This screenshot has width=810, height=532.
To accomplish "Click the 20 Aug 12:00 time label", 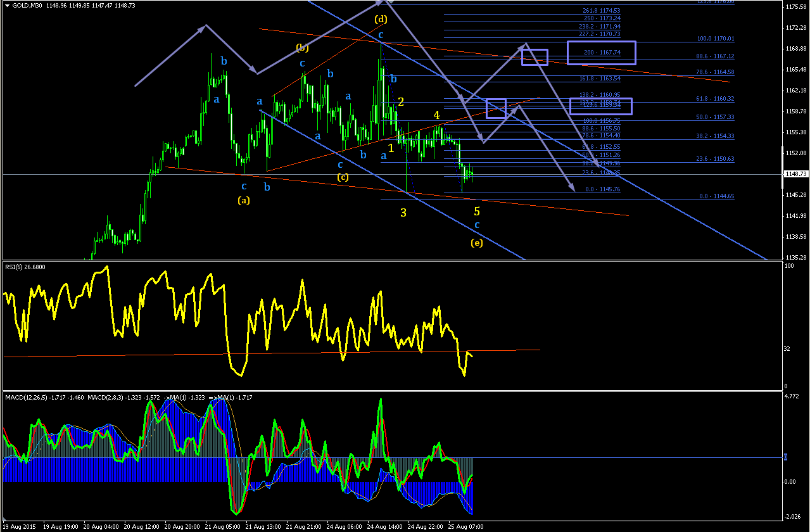I will pyautogui.click(x=142, y=526).
